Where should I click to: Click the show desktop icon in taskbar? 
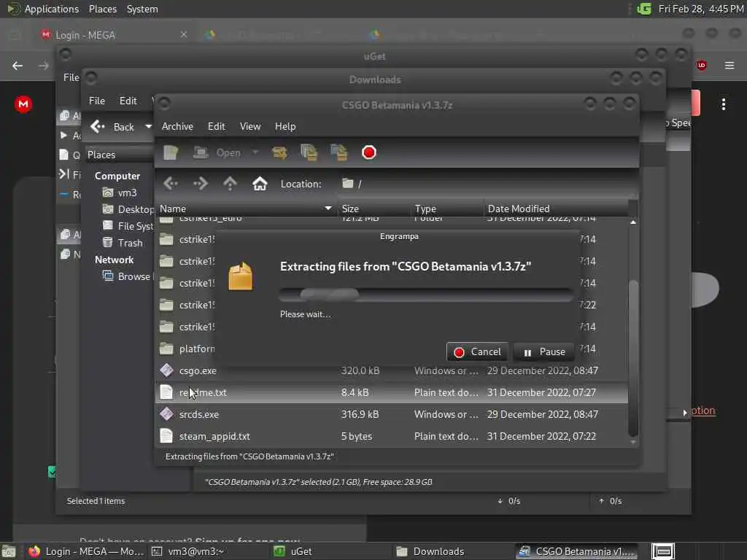click(x=9, y=552)
